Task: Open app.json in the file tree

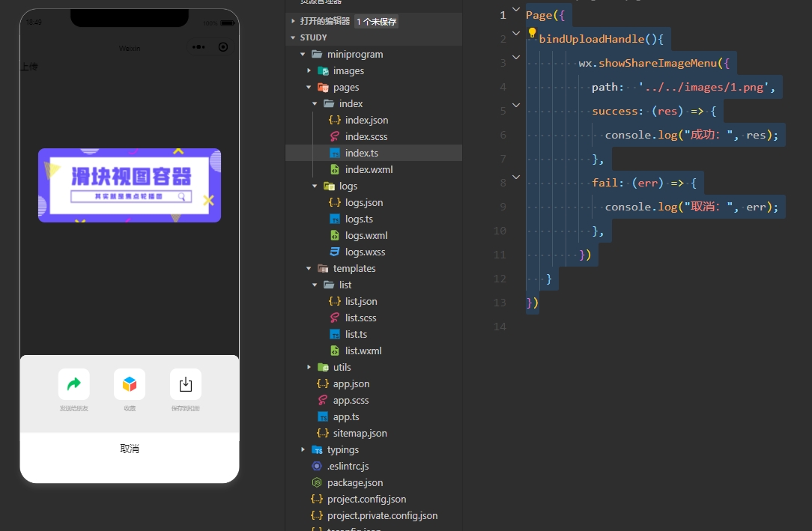Action: 351,383
